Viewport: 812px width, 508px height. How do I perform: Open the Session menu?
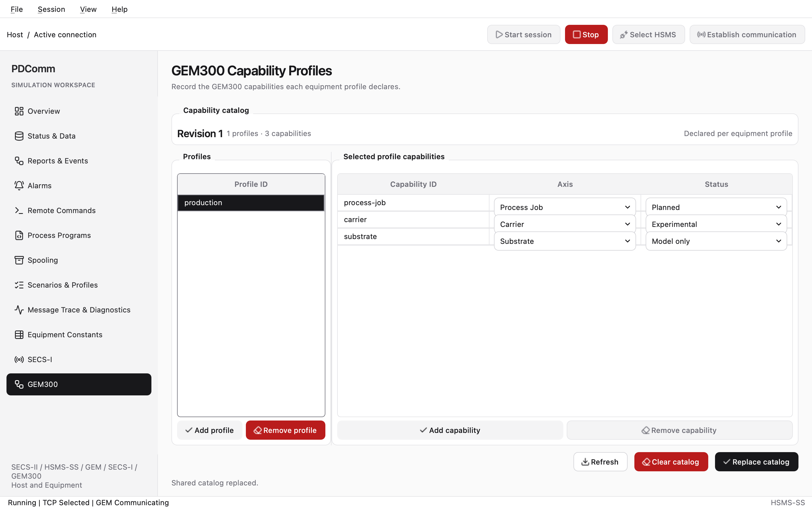pos(51,9)
